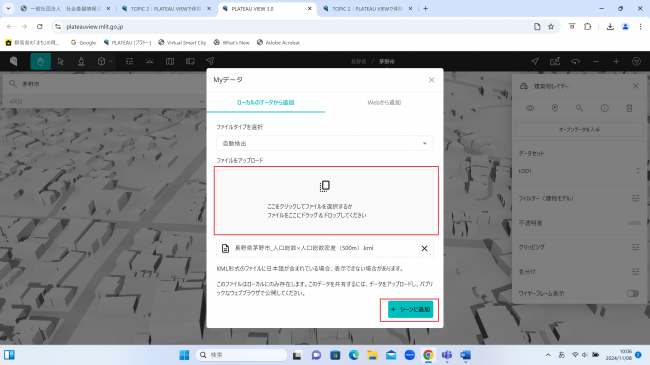Open the Adobe Acrobat bookmark
The image size is (650, 365).
pos(278,42)
